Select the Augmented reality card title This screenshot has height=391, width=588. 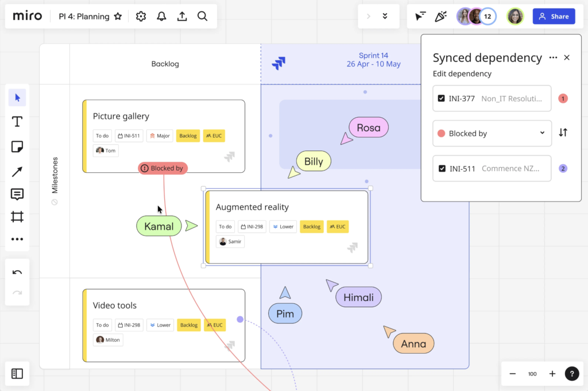(x=252, y=207)
